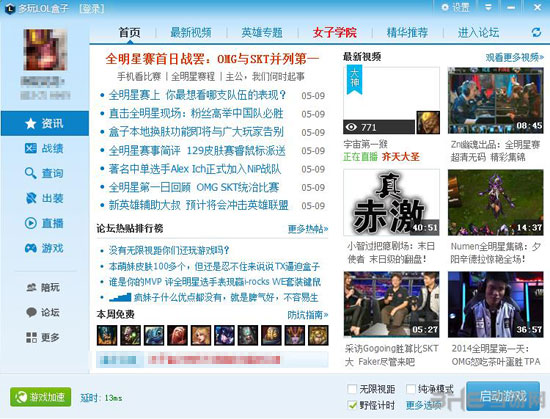Select the eighth free champion icon
Screen dimensions: 550x419
click(271, 335)
